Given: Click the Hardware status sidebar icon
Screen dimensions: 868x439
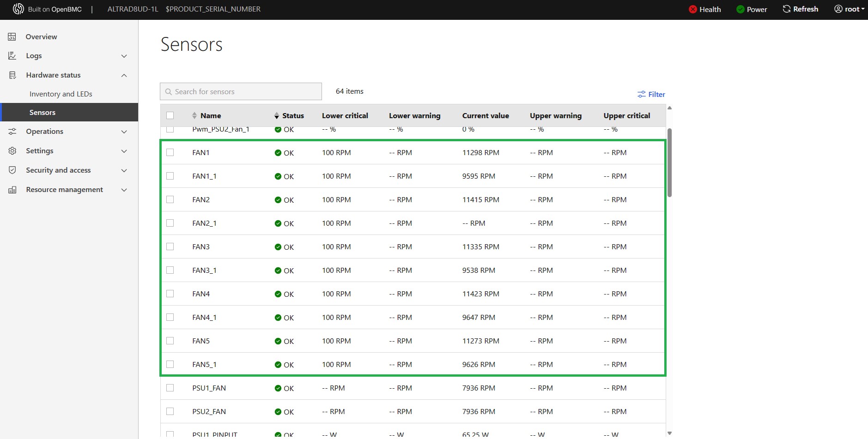Looking at the screenshot, I should [12, 75].
